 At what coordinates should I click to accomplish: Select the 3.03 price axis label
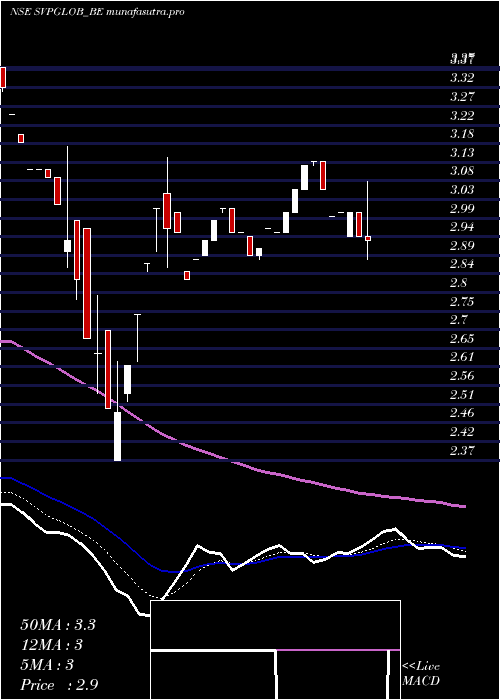point(462,190)
